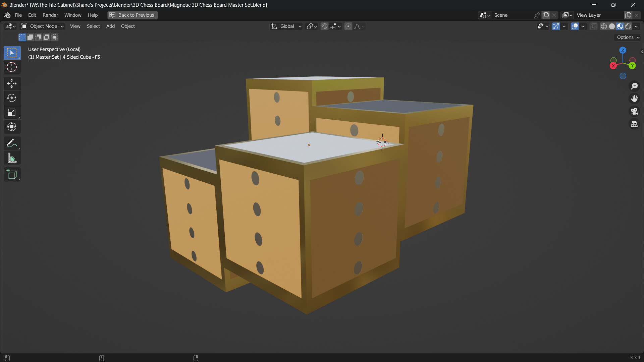Toggle X-ray mode

[593, 26]
